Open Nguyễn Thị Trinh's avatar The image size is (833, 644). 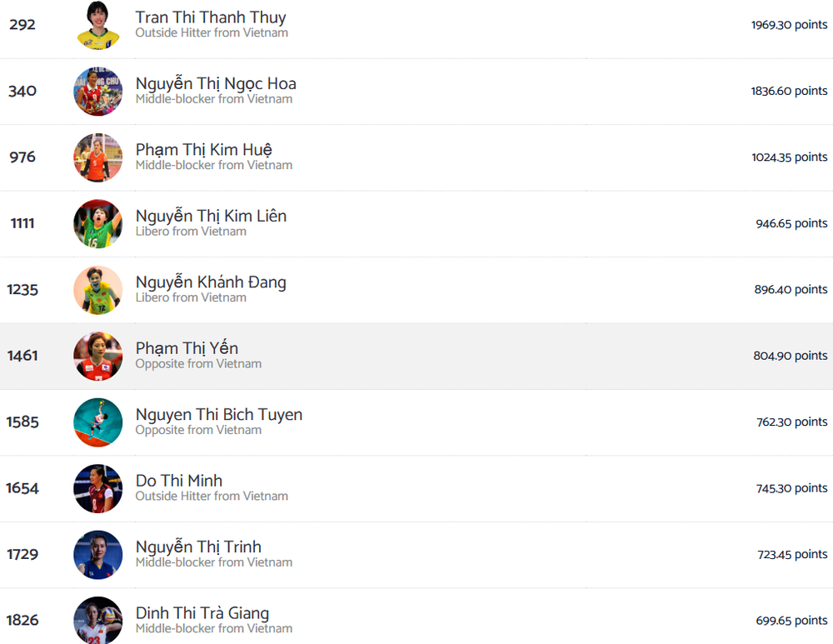[x=97, y=555]
